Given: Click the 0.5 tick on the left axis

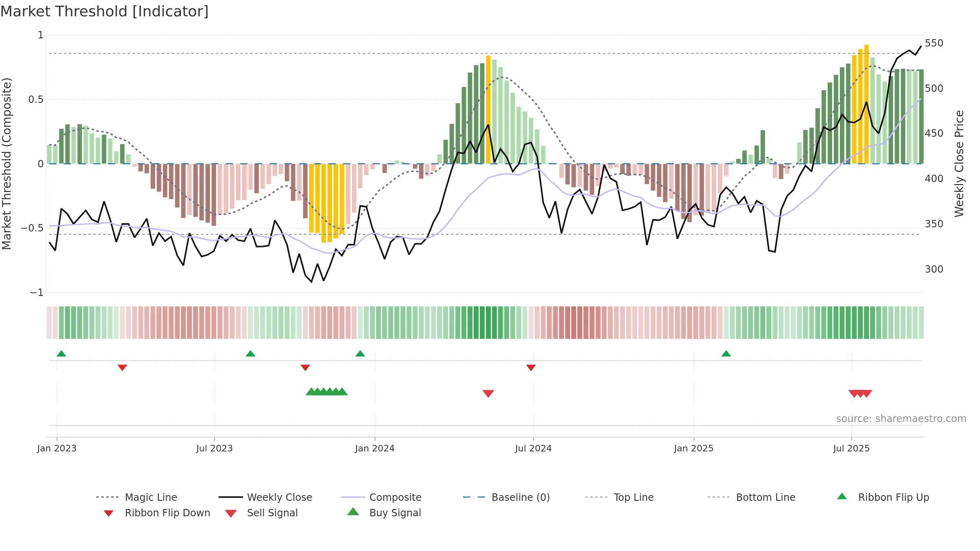Looking at the screenshot, I should [36, 100].
